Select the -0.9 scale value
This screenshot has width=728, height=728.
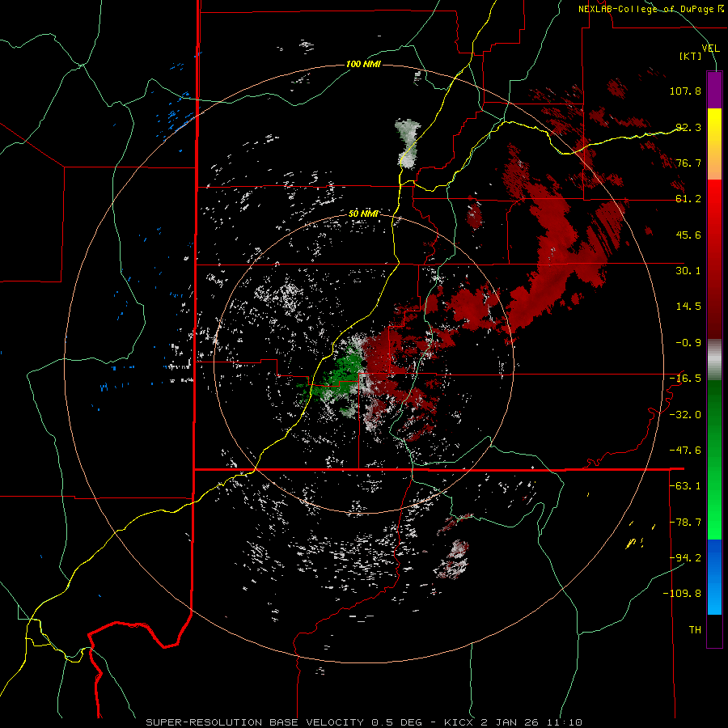coord(688,343)
